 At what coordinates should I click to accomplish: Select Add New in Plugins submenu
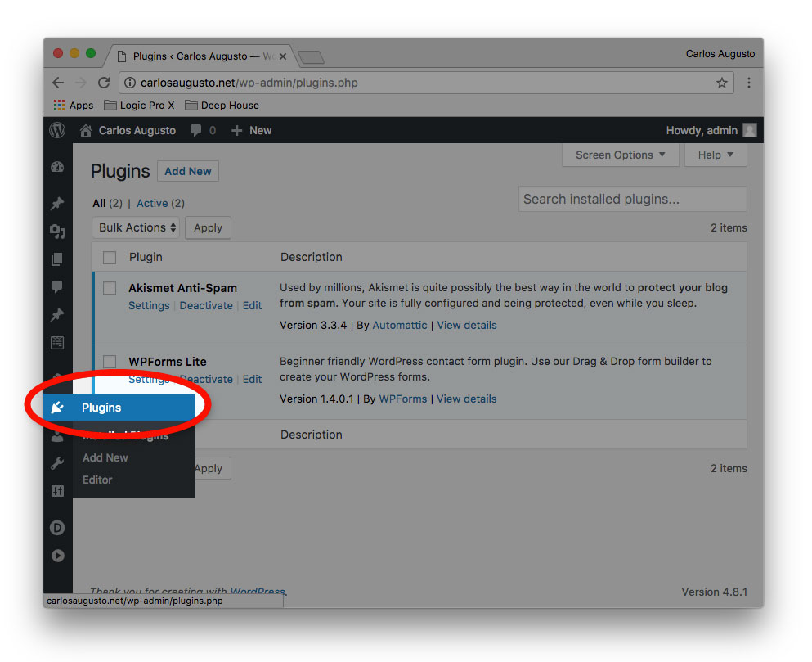105,457
